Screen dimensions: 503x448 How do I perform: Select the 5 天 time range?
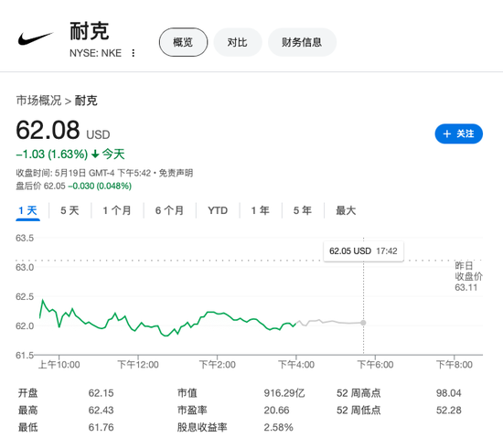[x=70, y=210]
